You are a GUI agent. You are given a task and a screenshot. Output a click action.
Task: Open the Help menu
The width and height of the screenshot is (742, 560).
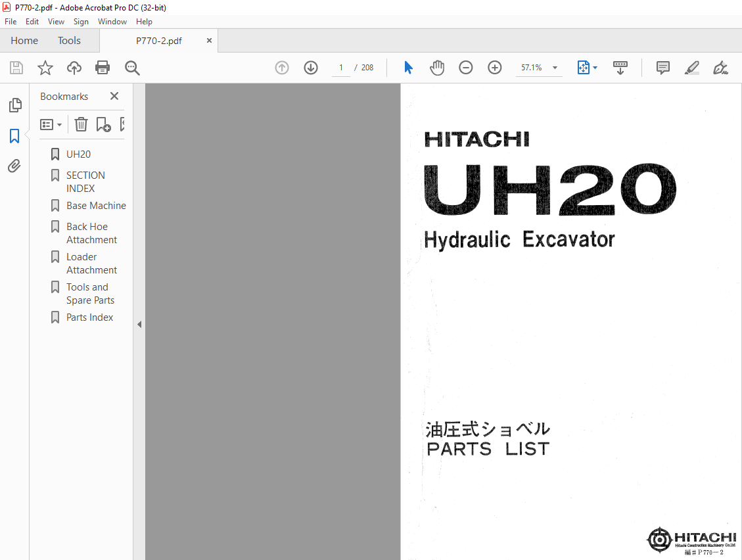pos(144,21)
